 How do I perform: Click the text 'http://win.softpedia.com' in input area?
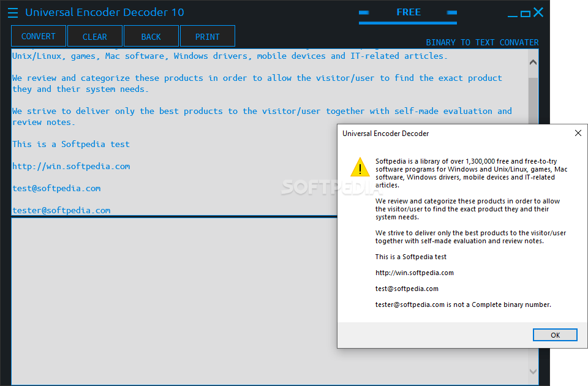(71, 166)
